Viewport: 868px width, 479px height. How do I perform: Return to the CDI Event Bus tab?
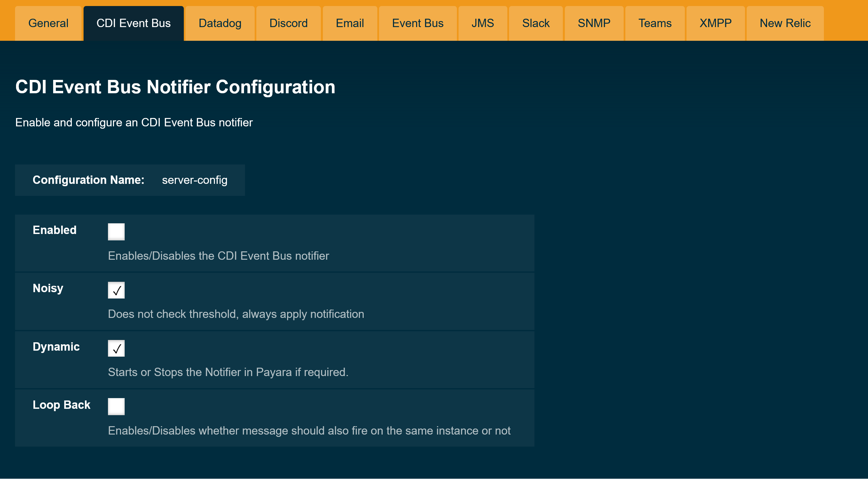tap(133, 23)
